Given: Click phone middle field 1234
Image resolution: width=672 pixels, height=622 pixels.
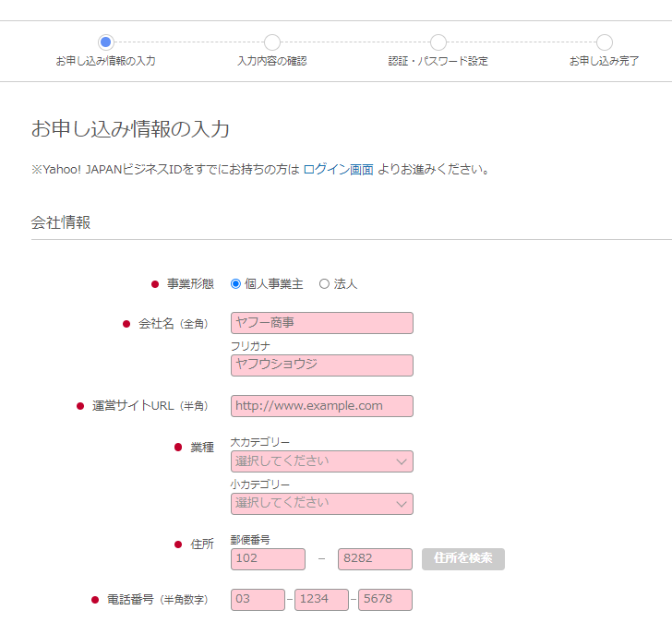Looking at the screenshot, I should pos(321,600).
